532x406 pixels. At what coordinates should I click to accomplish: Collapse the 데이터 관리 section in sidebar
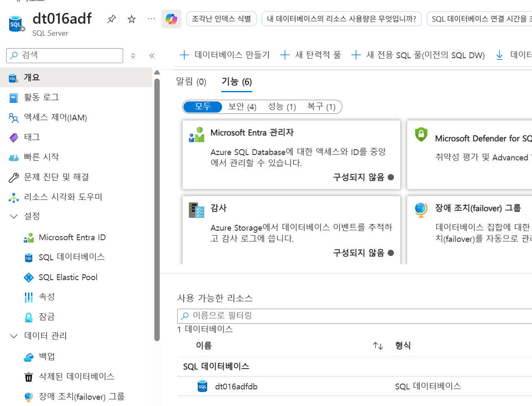[x=14, y=336]
